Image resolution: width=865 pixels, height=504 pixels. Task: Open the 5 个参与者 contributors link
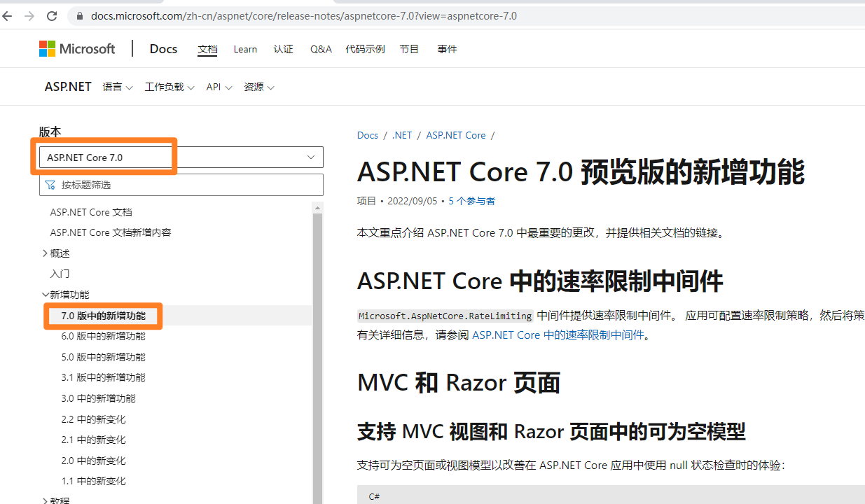472,201
